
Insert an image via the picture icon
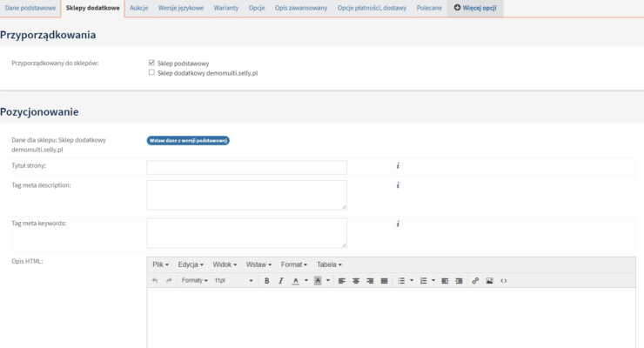click(x=489, y=281)
